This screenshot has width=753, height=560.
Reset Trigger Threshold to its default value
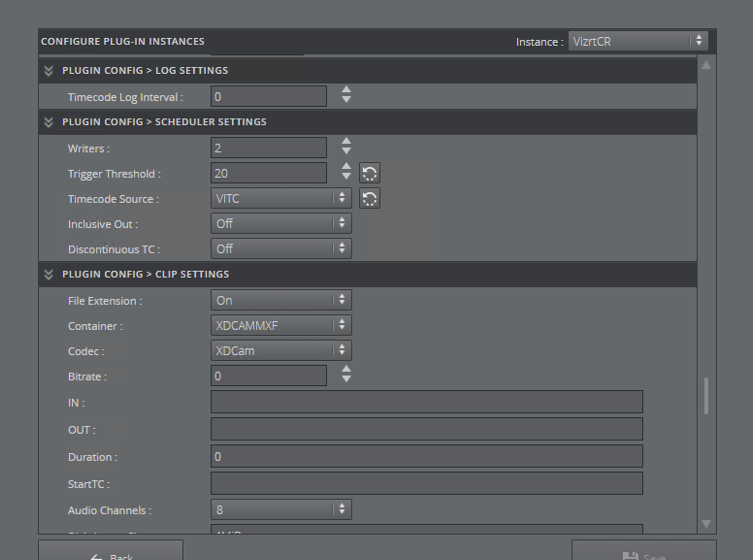tap(369, 173)
